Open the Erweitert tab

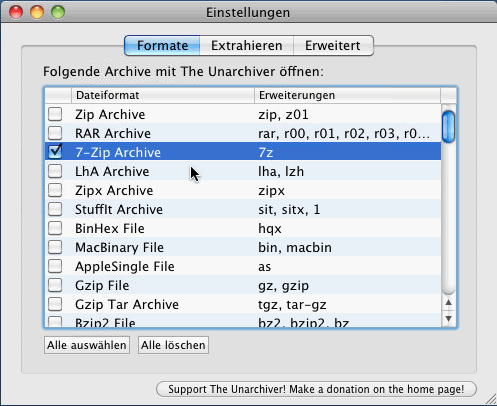click(333, 46)
